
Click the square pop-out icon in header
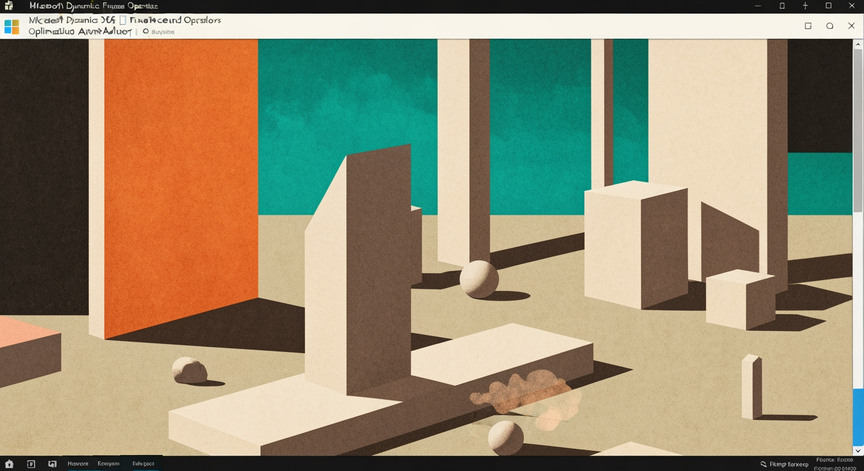pyautogui.click(x=808, y=26)
